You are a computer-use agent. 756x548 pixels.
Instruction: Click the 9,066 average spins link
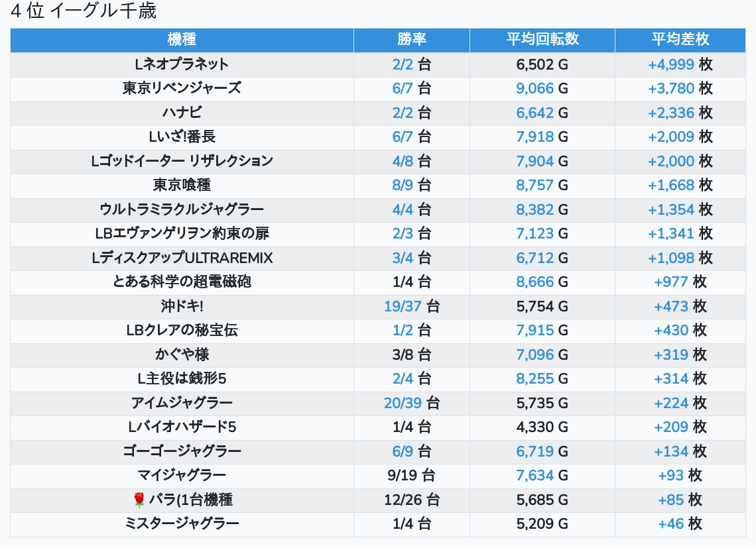pyautogui.click(x=535, y=88)
